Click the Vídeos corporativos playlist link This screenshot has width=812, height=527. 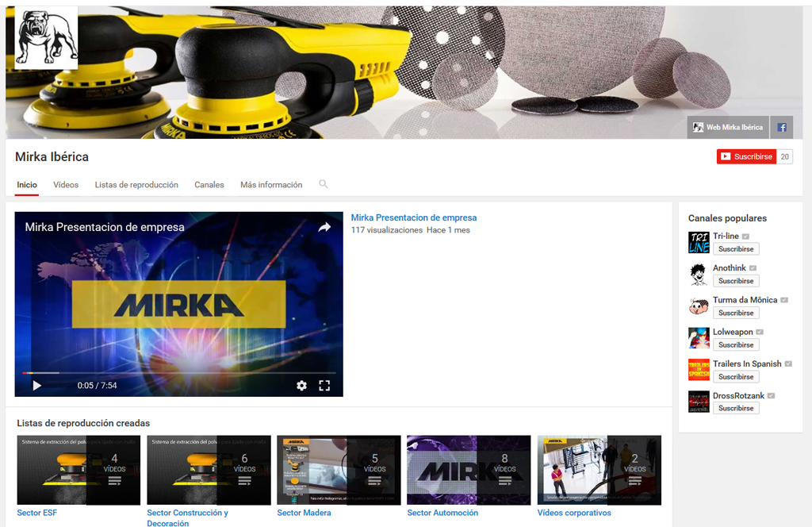click(574, 513)
